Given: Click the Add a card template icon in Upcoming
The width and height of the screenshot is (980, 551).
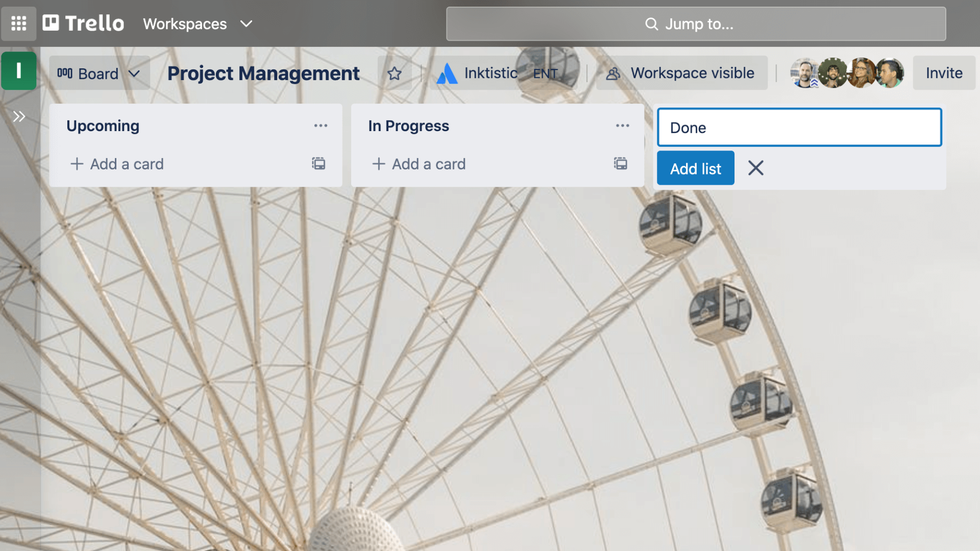Looking at the screenshot, I should point(318,163).
